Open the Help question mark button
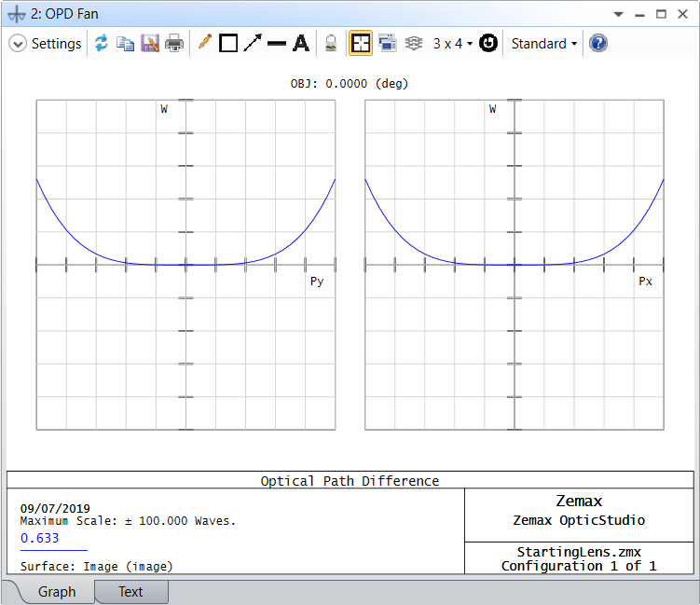700x605 pixels. [x=598, y=44]
